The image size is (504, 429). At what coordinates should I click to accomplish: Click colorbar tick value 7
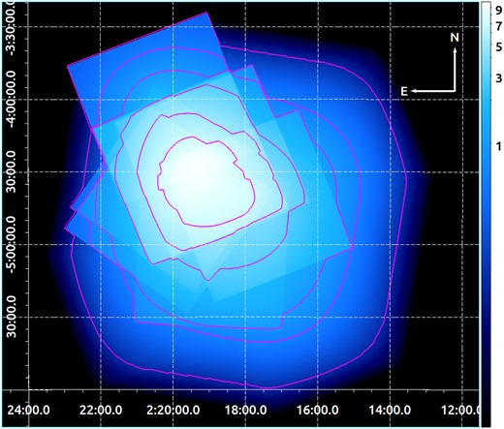click(x=498, y=26)
